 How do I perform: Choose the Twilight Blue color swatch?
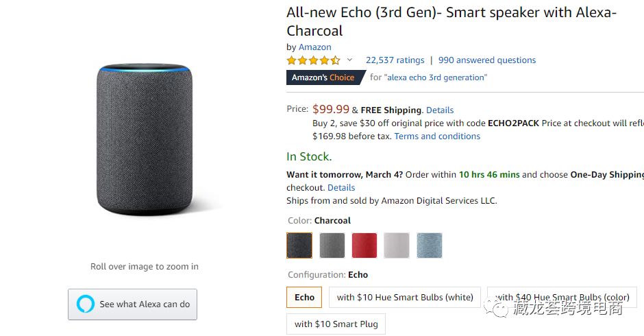coord(430,245)
